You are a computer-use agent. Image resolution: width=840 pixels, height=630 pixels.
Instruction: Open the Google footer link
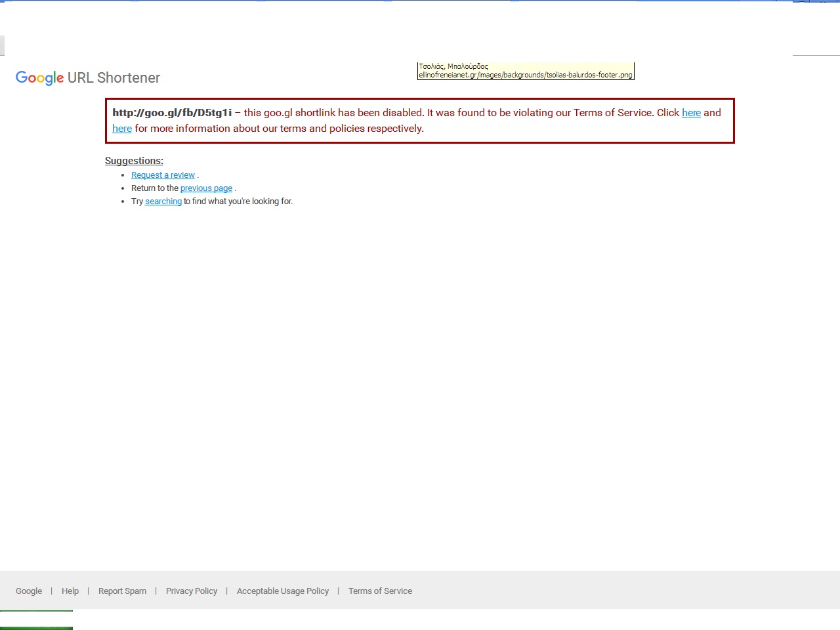pos(29,591)
